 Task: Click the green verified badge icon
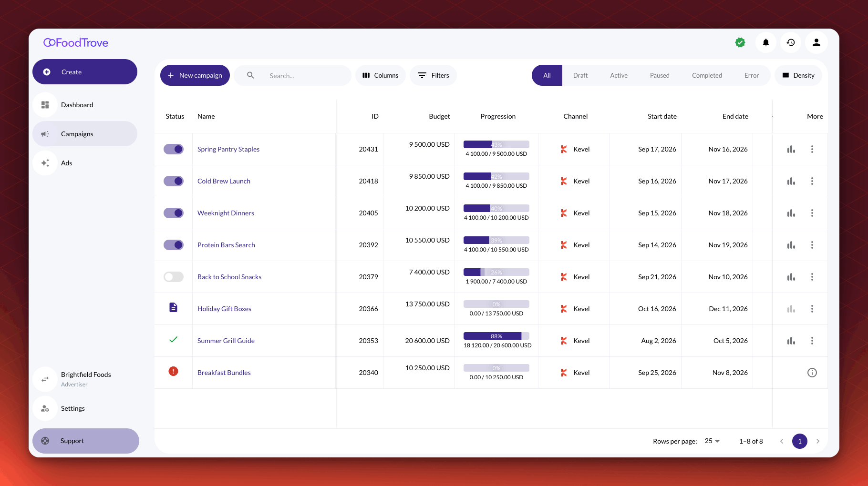pyautogui.click(x=740, y=43)
